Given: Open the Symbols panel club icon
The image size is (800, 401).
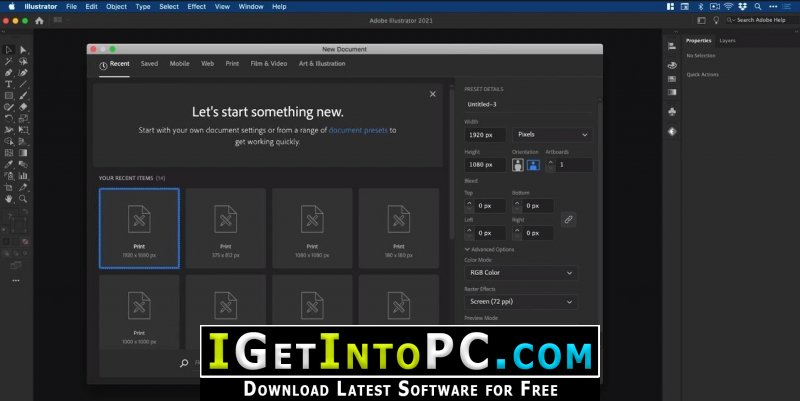Looking at the screenshot, I should click(672, 112).
